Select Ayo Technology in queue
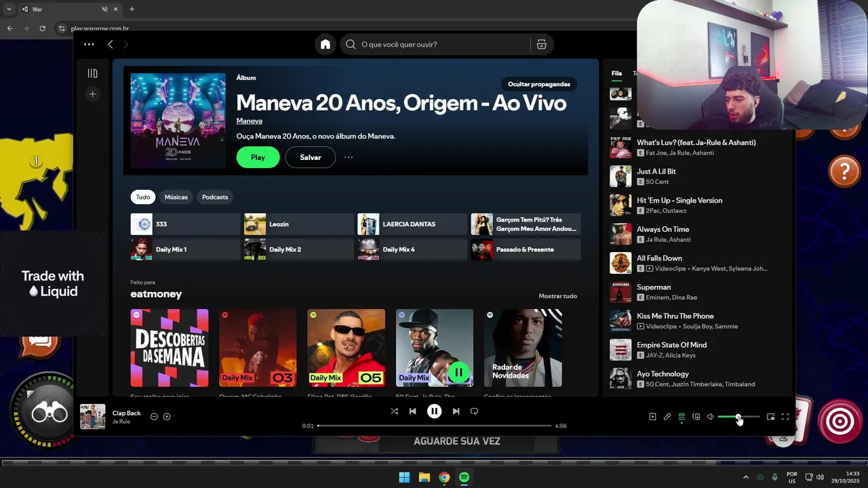This screenshot has height=488, width=868. [x=696, y=379]
